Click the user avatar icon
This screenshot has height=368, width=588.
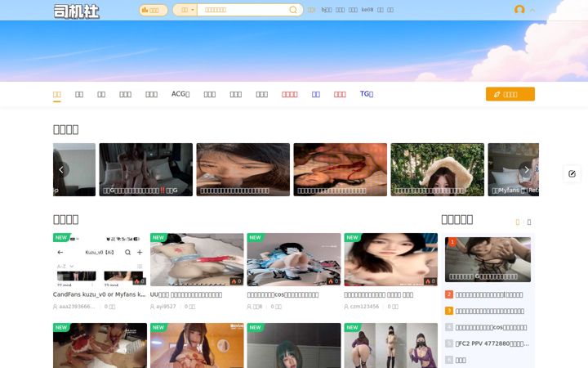pos(519,10)
